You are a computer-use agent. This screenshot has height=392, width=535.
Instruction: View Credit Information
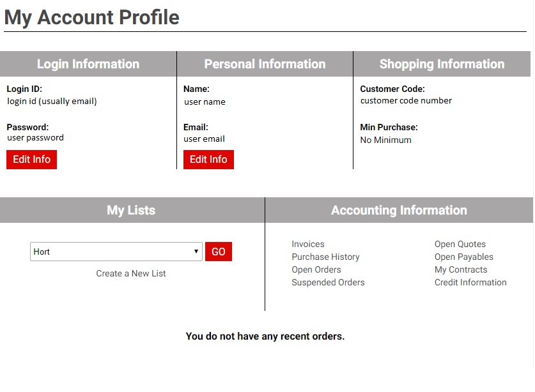coord(470,282)
